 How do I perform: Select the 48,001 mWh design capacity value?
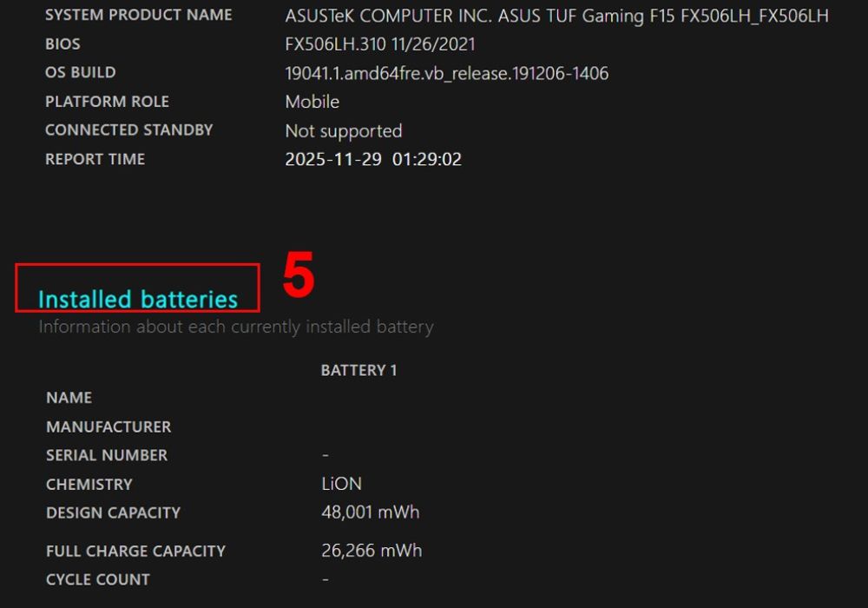[x=371, y=512]
